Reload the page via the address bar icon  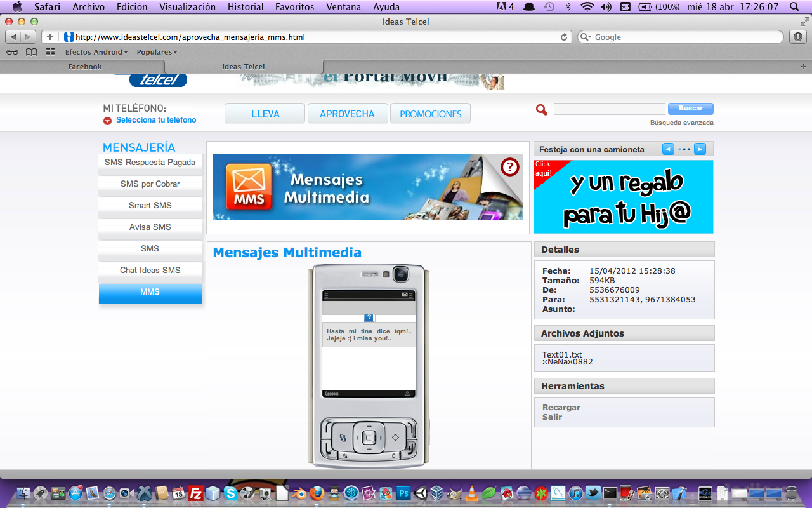click(564, 37)
